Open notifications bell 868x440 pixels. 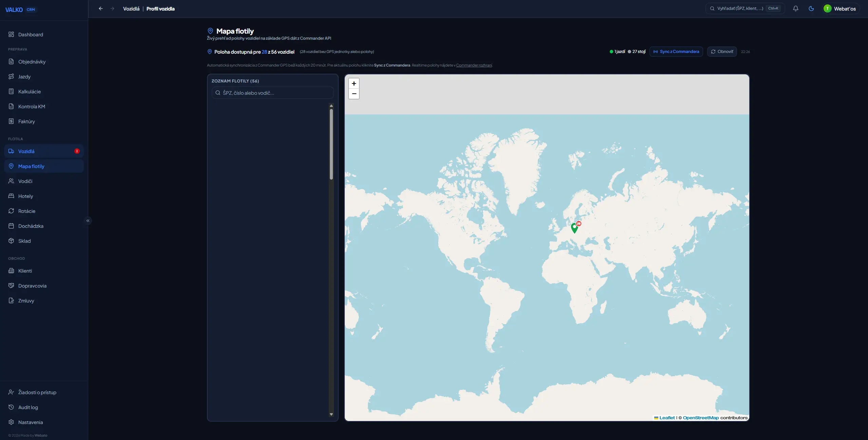click(x=796, y=8)
